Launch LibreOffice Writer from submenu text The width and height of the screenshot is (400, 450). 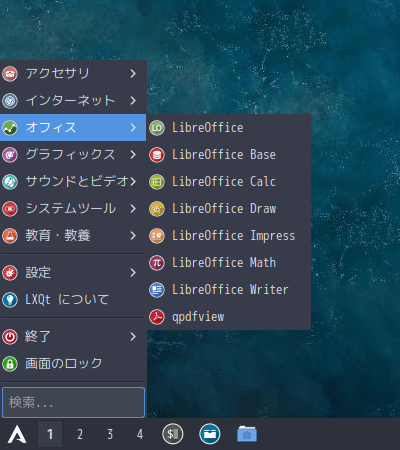pos(230,290)
